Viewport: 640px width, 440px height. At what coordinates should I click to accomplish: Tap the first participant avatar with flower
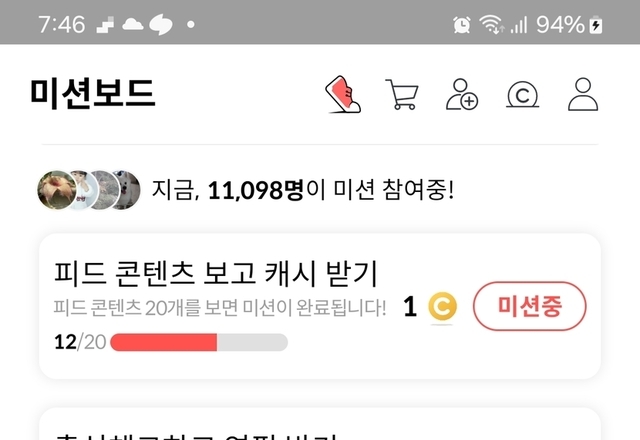coord(56,190)
